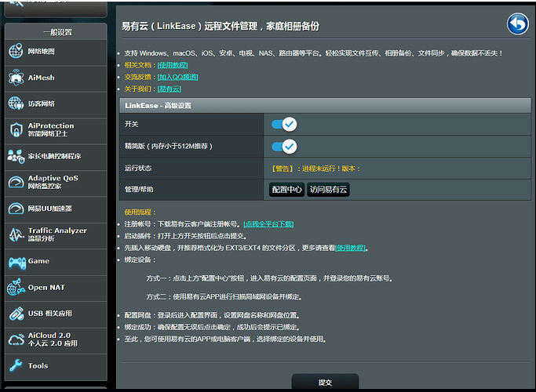Open the AiMesh sidebar icon
This screenshot has width=536, height=392.
[x=16, y=78]
